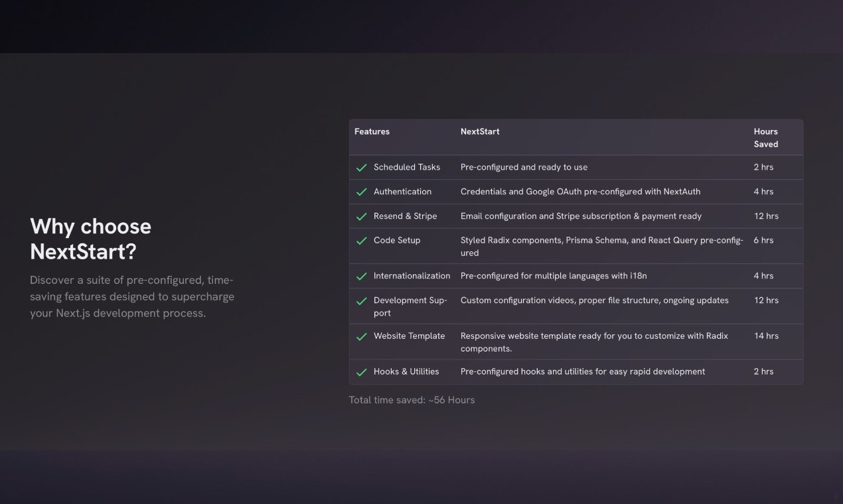
Task: Select the Hours Saved column header
Action: click(x=766, y=138)
